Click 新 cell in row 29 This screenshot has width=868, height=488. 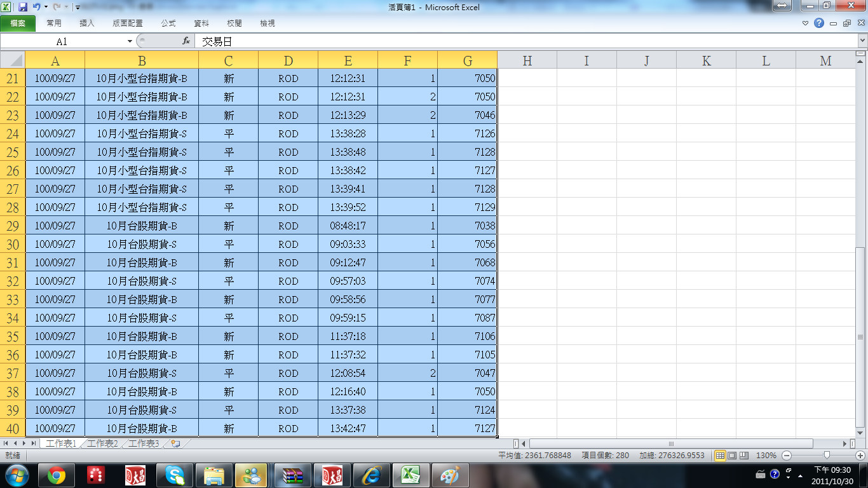click(229, 226)
